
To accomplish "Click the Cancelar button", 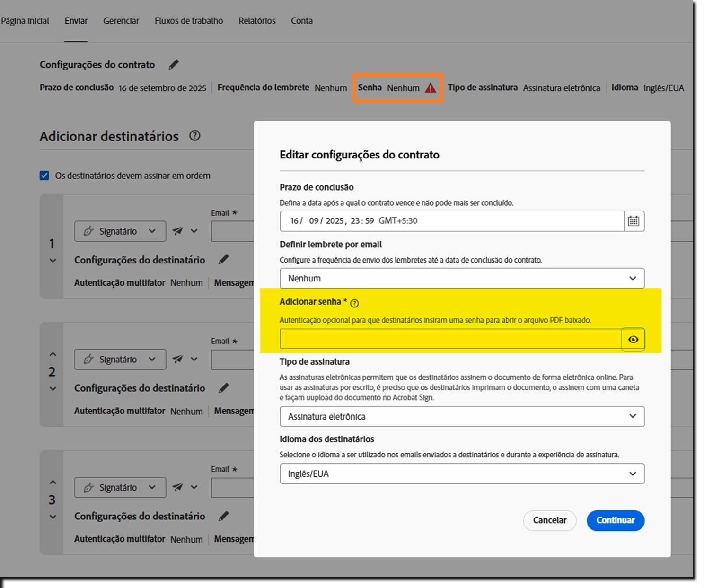I will pyautogui.click(x=549, y=520).
